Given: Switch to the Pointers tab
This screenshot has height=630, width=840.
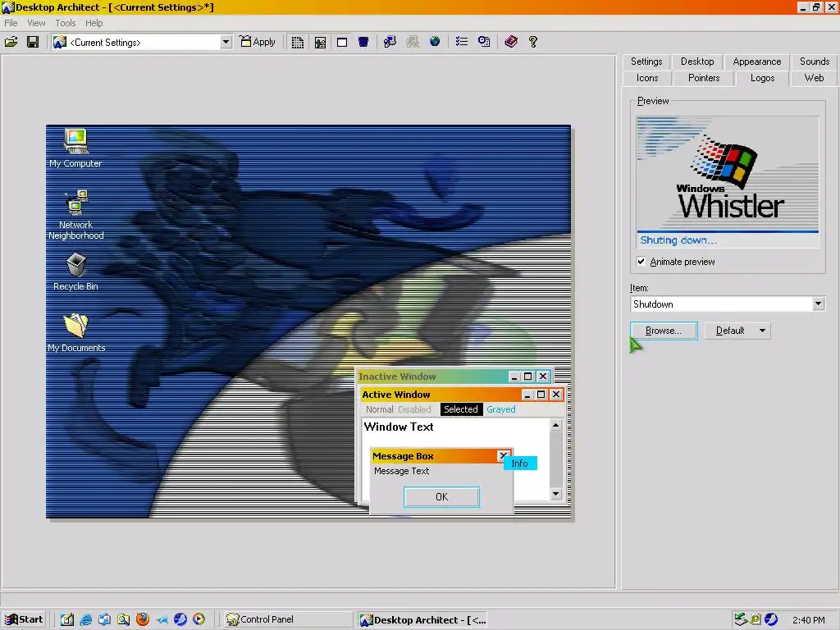Looking at the screenshot, I should coord(703,78).
